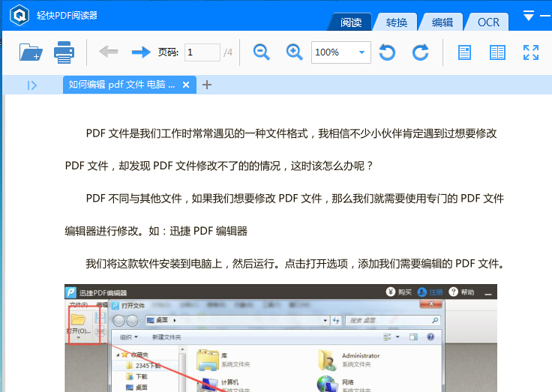Click the total pages /4 label

click(228, 52)
